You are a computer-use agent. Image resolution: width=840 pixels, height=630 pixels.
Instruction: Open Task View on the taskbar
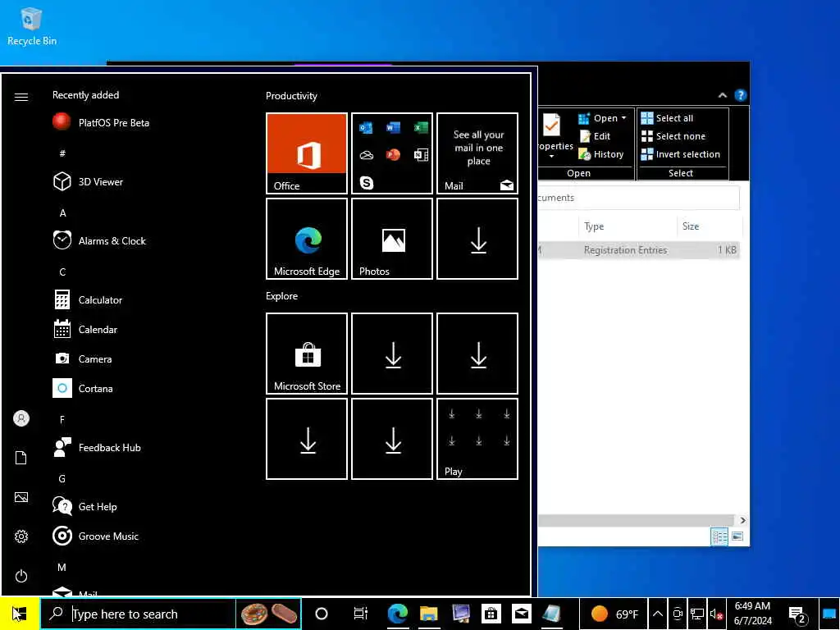(x=361, y=614)
